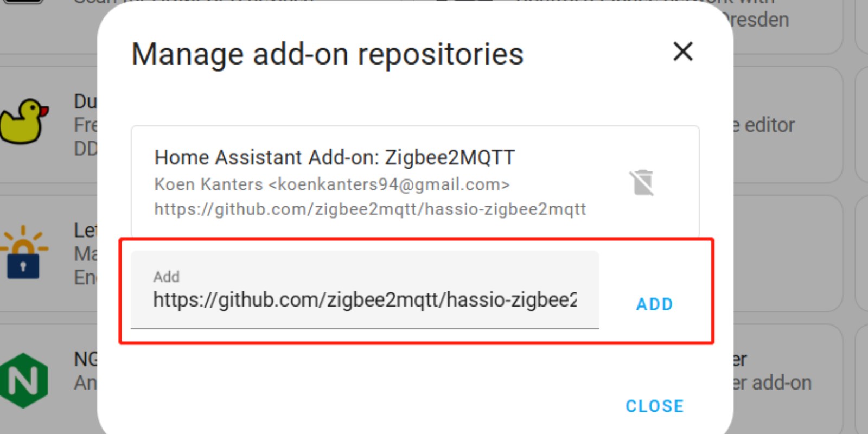The image size is (868, 434).
Task: Click the background card ending in editor
Action: point(787,125)
